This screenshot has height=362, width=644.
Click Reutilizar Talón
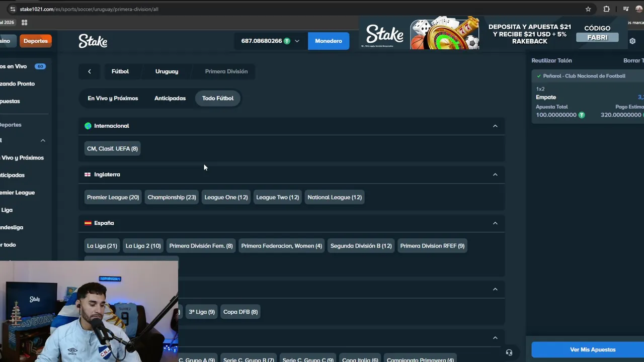[551, 60]
